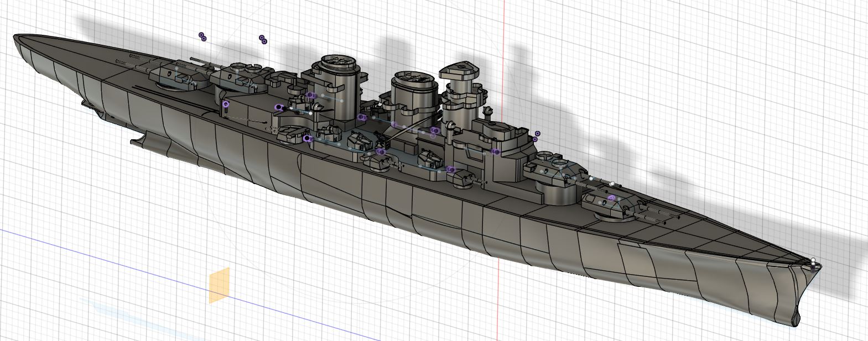
Task: Pick the floating purple joint marker above the aft turrets
Action: (x=263, y=39)
